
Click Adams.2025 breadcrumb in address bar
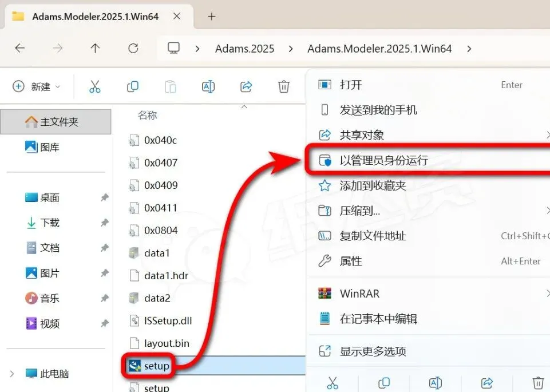tap(244, 49)
